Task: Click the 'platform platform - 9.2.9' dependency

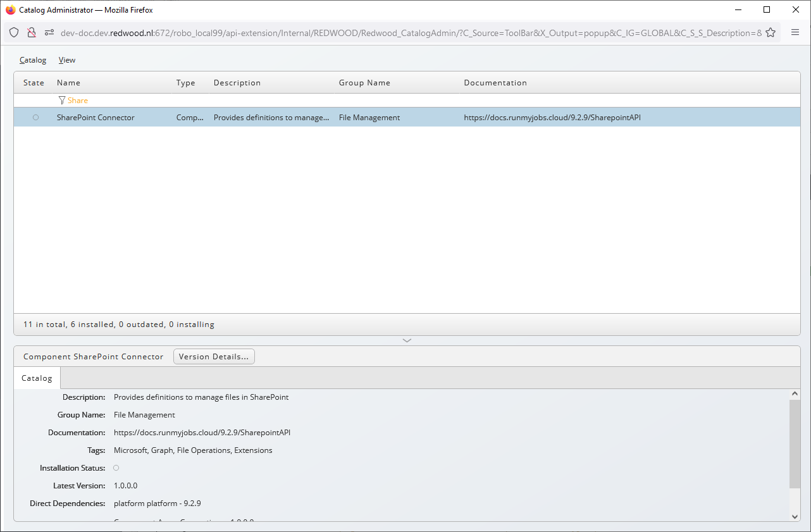Action: [x=158, y=504]
